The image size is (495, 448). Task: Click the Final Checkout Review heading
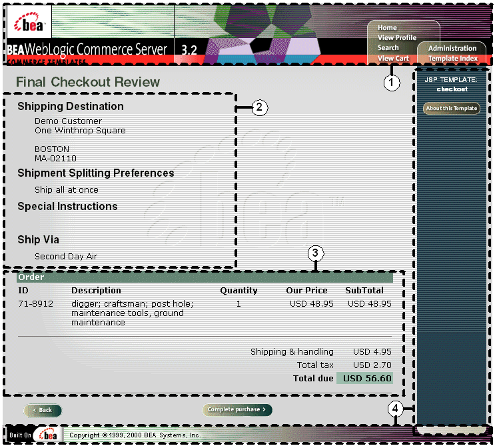(x=88, y=82)
